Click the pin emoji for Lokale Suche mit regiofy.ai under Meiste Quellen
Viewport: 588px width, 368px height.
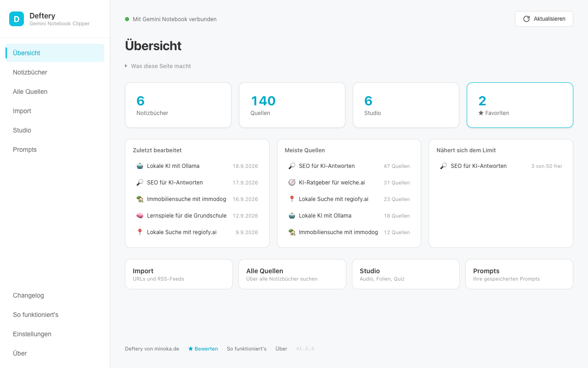[292, 199]
